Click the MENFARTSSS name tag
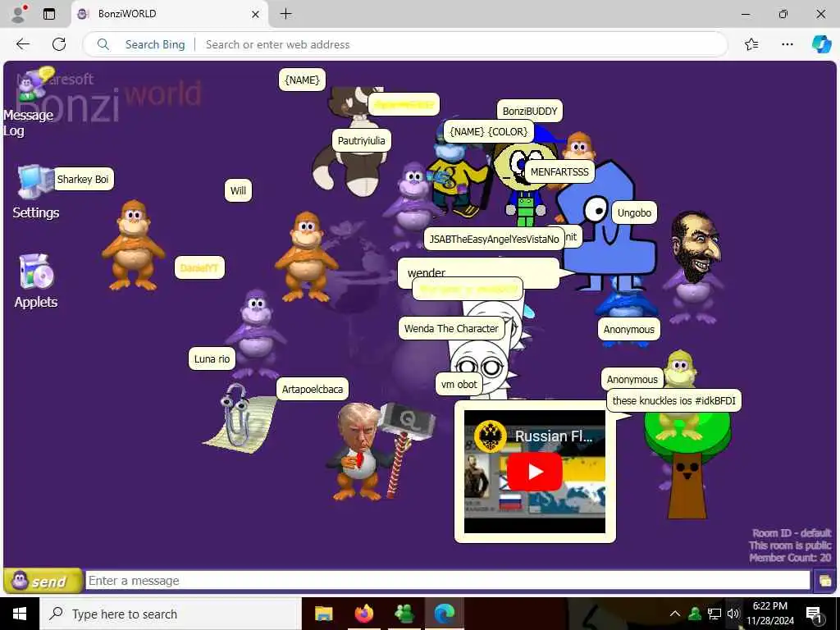The width and height of the screenshot is (840, 630). pyautogui.click(x=559, y=172)
